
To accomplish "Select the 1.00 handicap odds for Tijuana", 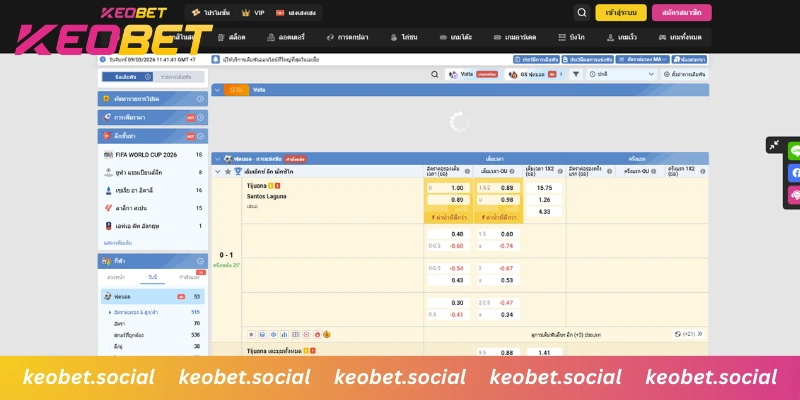I will tap(448, 188).
